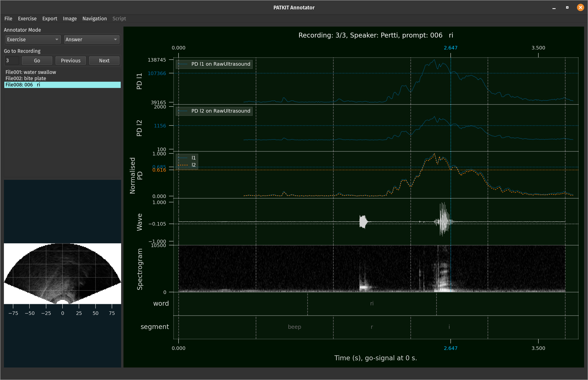Expand the Annotator Mode dropdown set to Exercise
The width and height of the screenshot is (588, 380).
pos(33,39)
